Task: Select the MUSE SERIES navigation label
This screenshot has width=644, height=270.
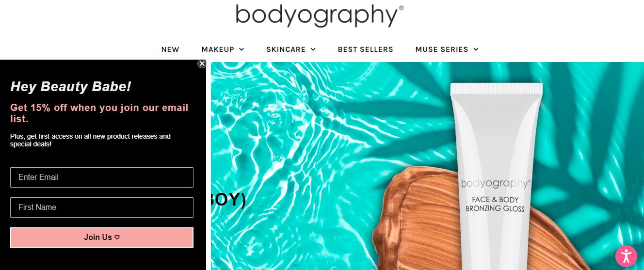Action: [x=442, y=49]
